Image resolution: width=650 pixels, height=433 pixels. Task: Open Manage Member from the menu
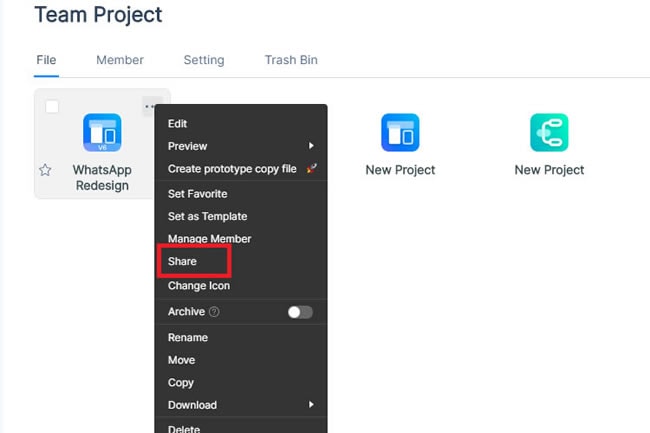coord(241,239)
